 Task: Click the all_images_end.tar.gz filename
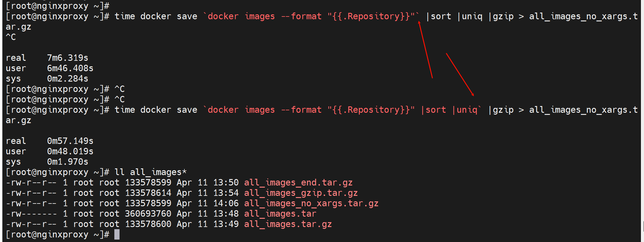pyautogui.click(x=298, y=183)
